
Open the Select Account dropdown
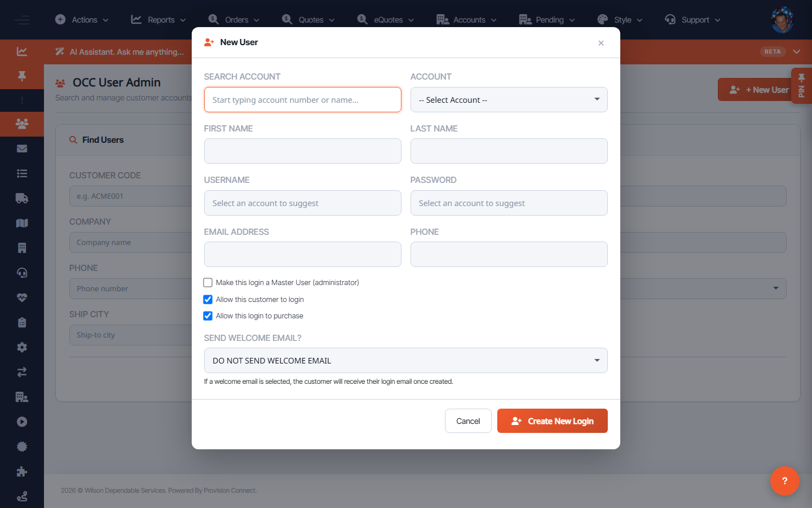click(x=509, y=100)
